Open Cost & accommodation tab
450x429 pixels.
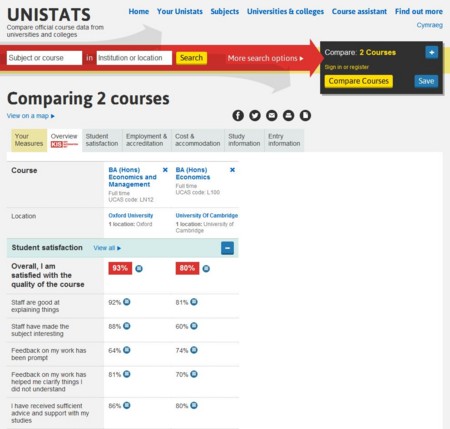coord(198,140)
